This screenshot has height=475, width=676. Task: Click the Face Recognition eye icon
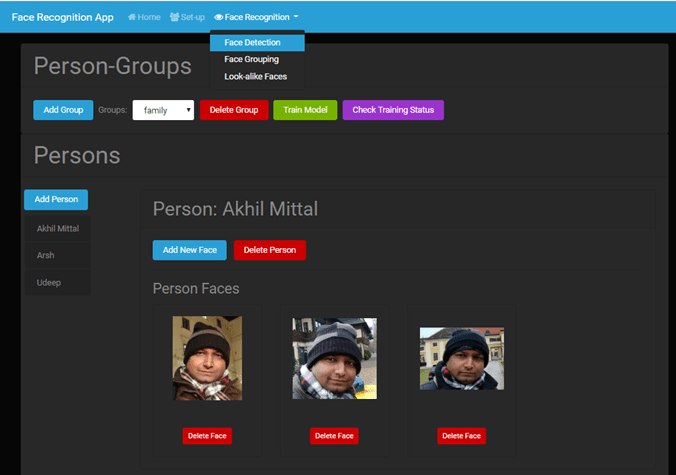coord(219,17)
